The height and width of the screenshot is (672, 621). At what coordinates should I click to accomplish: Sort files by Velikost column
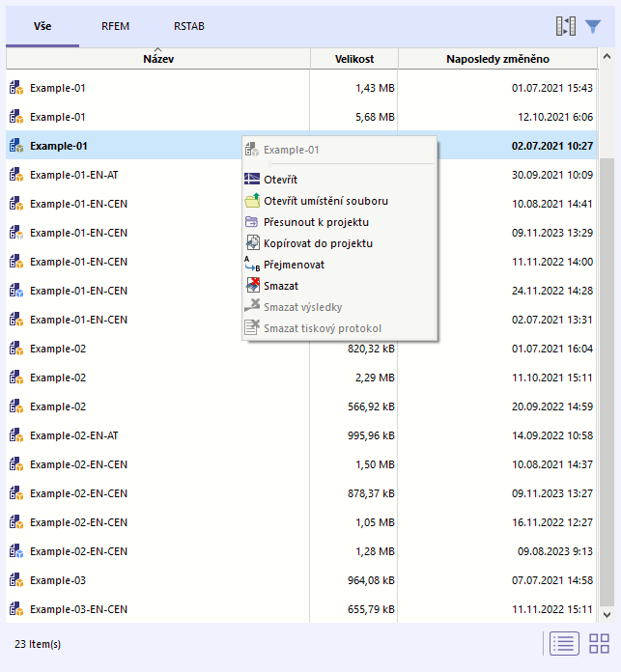pos(353,59)
